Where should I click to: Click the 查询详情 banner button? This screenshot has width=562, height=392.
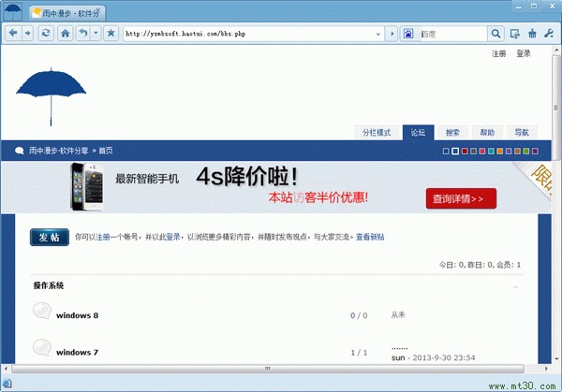pos(459,198)
